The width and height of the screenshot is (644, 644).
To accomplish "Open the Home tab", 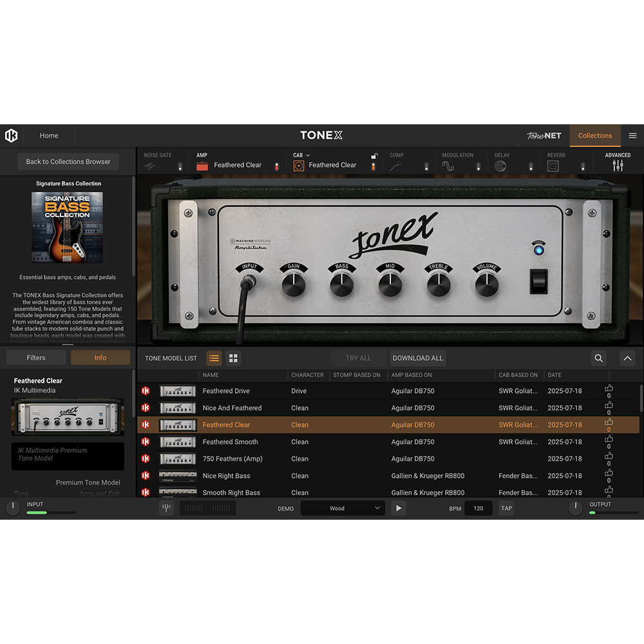I will pos(49,136).
